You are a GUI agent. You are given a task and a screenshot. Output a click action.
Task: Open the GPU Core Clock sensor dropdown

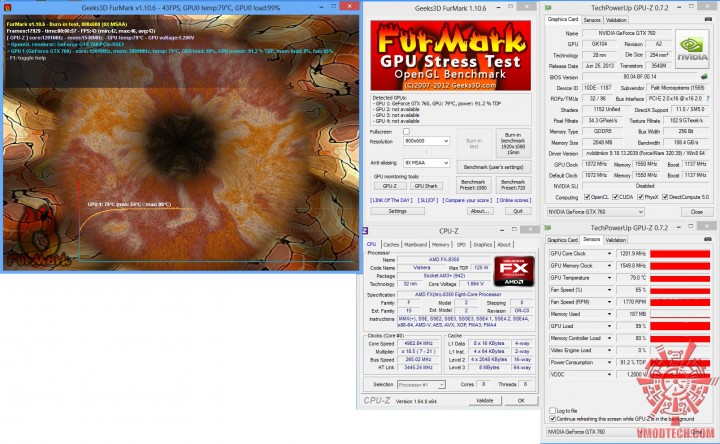coord(609,253)
